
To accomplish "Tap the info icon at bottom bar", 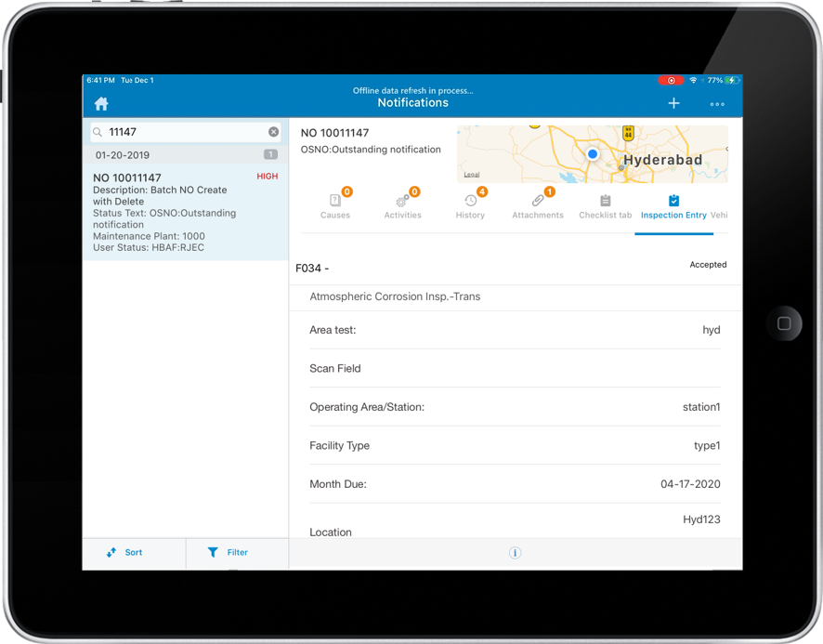I will point(515,553).
